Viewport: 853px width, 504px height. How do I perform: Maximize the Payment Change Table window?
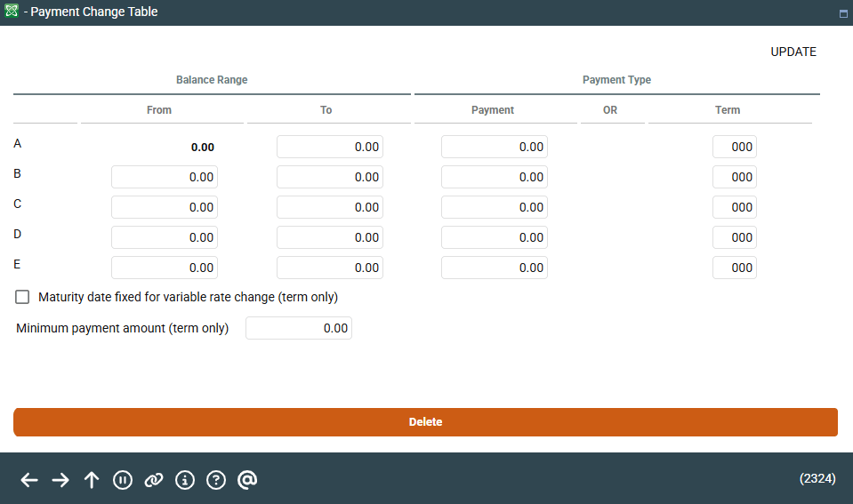[842, 13]
